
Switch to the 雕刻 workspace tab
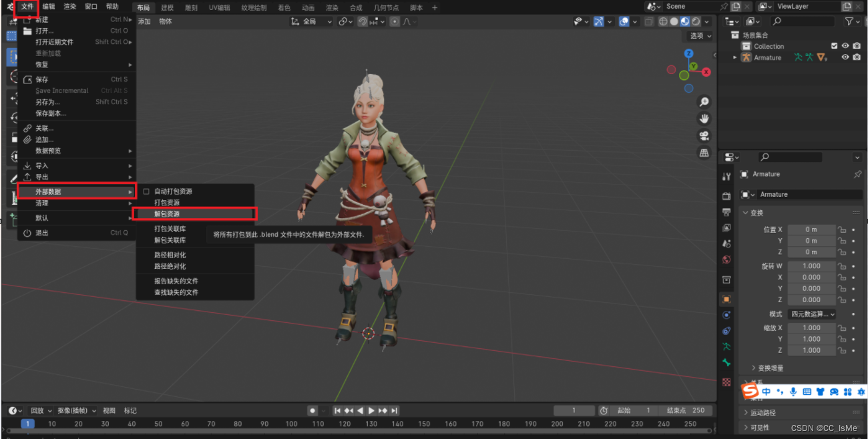(x=191, y=7)
